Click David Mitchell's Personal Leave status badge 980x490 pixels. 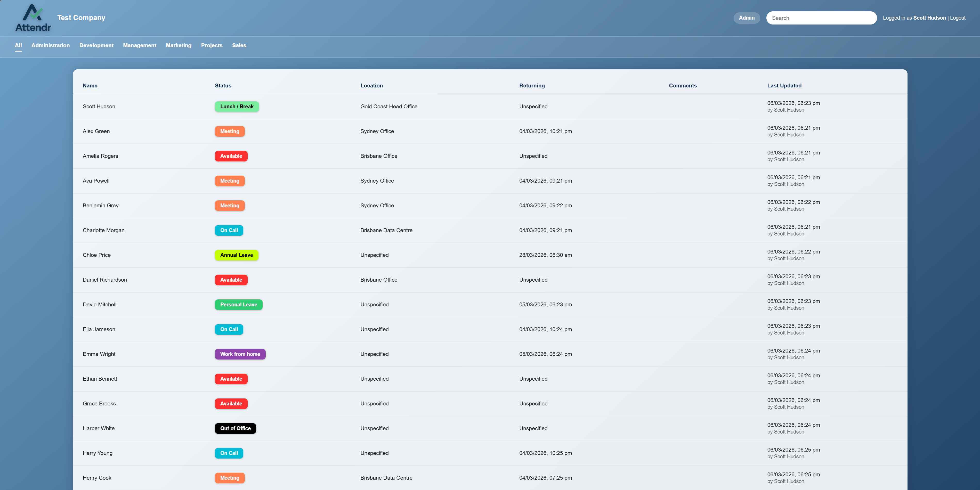click(x=239, y=304)
